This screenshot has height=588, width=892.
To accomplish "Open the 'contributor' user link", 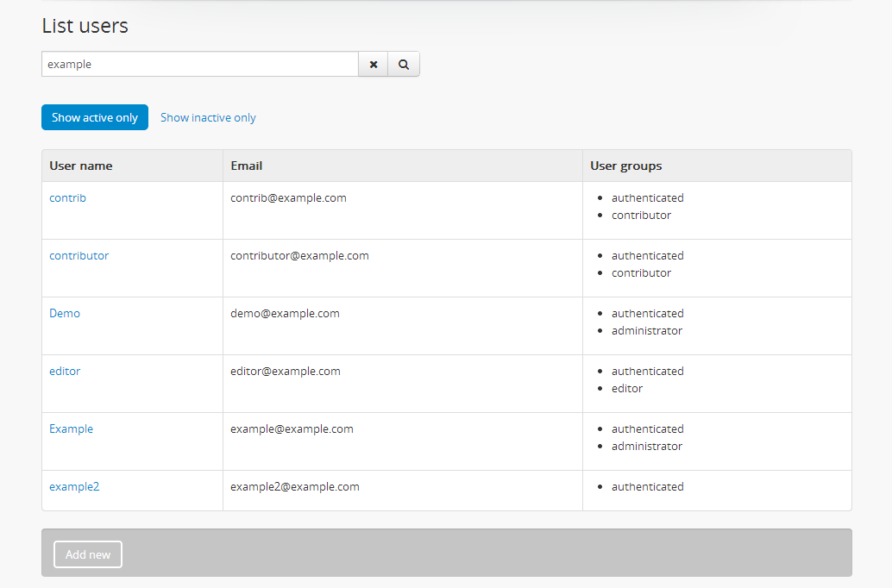I will click(x=79, y=256).
